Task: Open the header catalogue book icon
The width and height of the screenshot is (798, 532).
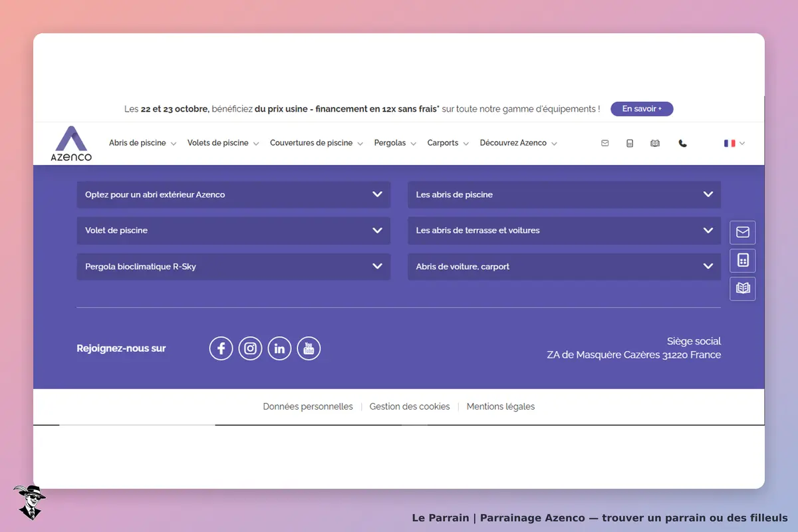Action: (655, 143)
